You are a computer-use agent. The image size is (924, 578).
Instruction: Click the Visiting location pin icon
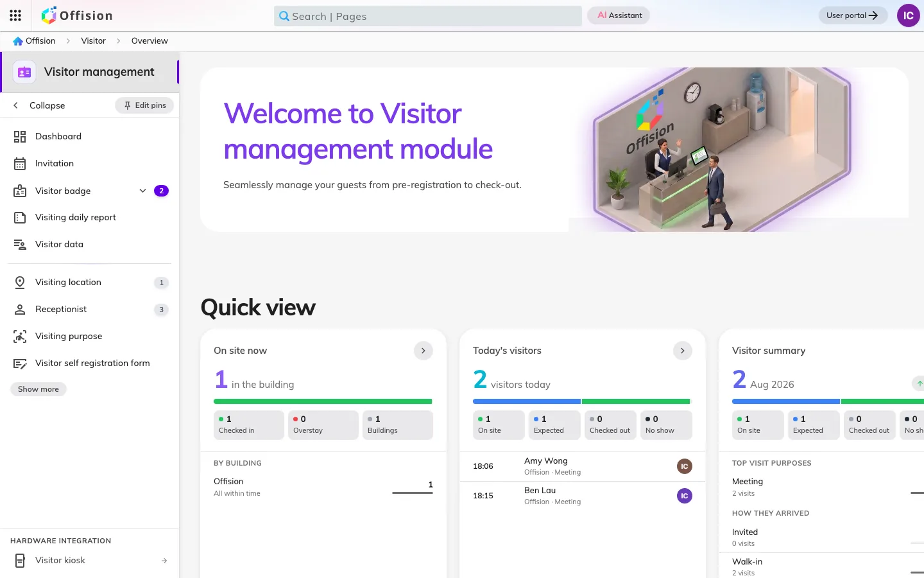pyautogui.click(x=20, y=283)
